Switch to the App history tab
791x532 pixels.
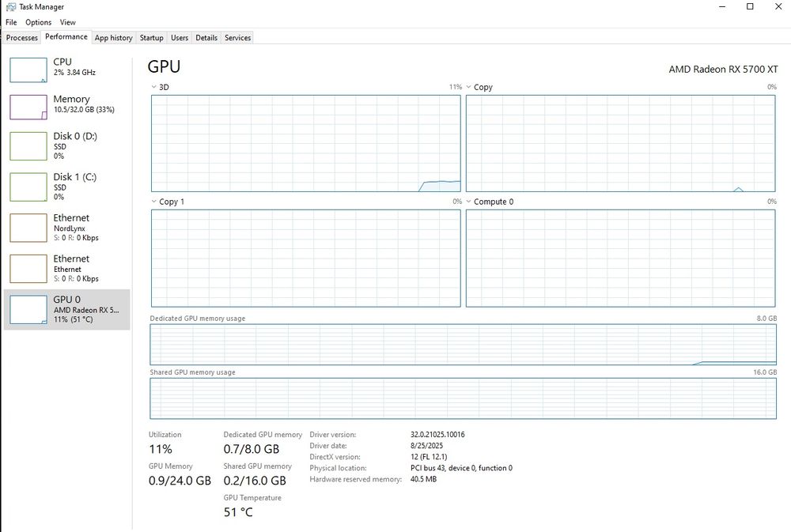pyautogui.click(x=113, y=38)
